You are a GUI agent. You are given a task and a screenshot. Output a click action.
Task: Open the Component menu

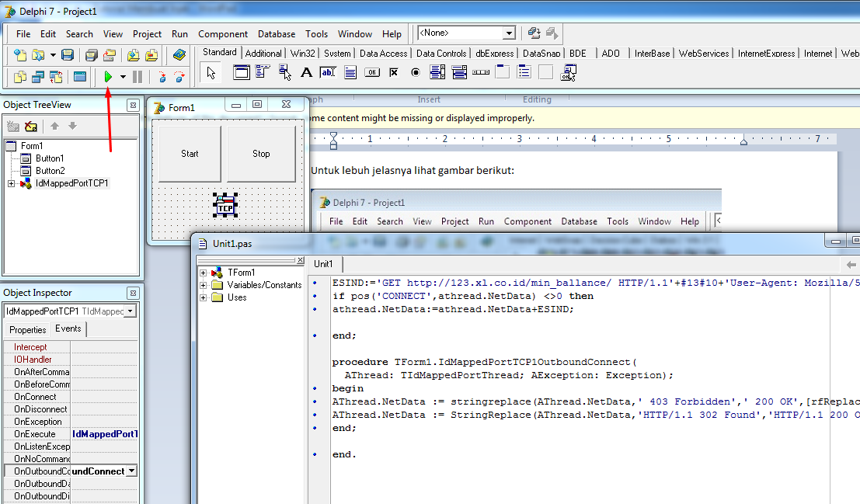pyautogui.click(x=223, y=34)
